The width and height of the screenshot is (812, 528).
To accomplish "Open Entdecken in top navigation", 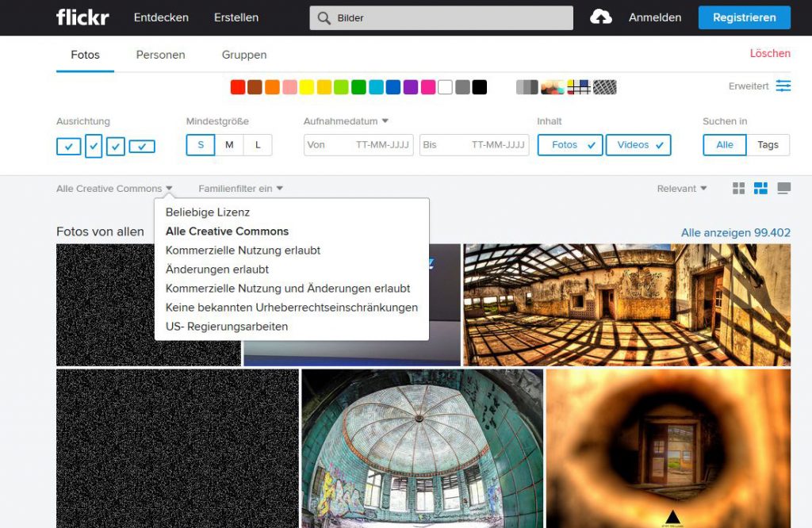I will point(161,17).
